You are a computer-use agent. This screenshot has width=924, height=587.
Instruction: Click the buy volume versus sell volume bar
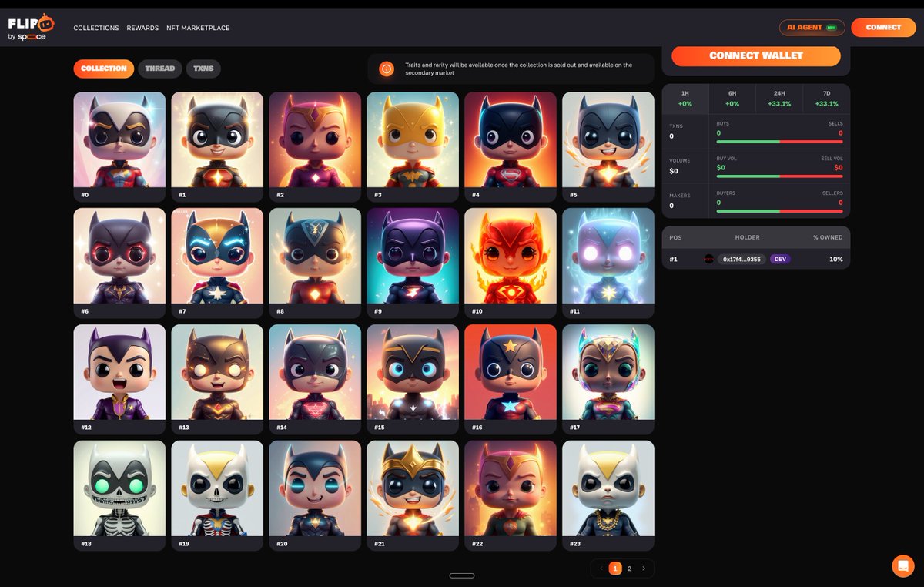coord(779,176)
